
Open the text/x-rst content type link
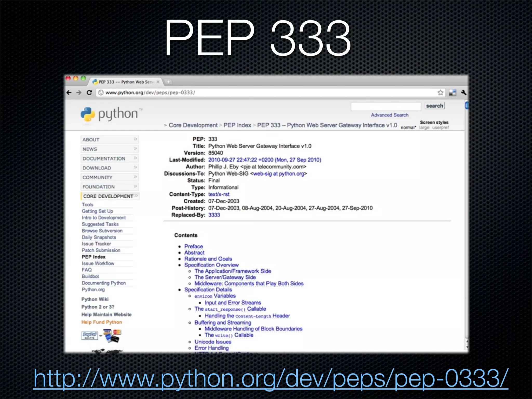[x=219, y=194]
